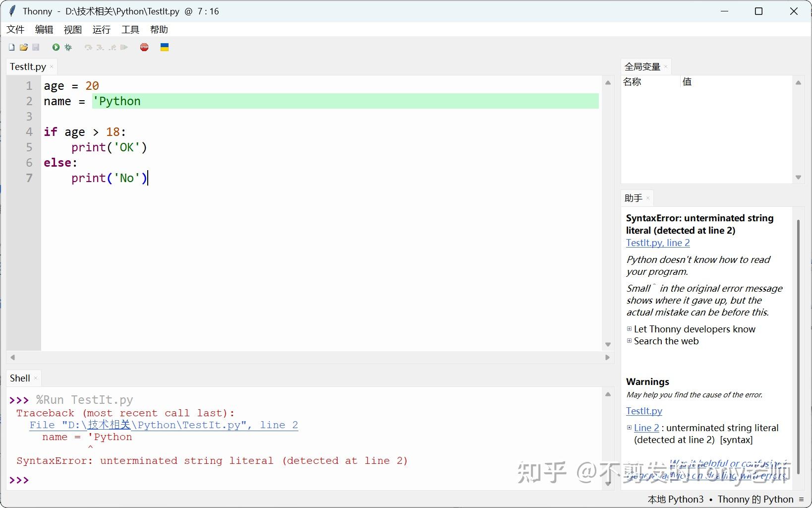Create a new file with toolbar icon
This screenshot has height=508, width=812.
pos(11,47)
